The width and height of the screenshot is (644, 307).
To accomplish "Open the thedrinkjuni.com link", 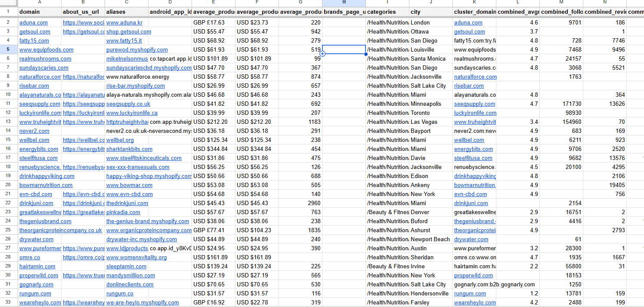I will 127,203.
